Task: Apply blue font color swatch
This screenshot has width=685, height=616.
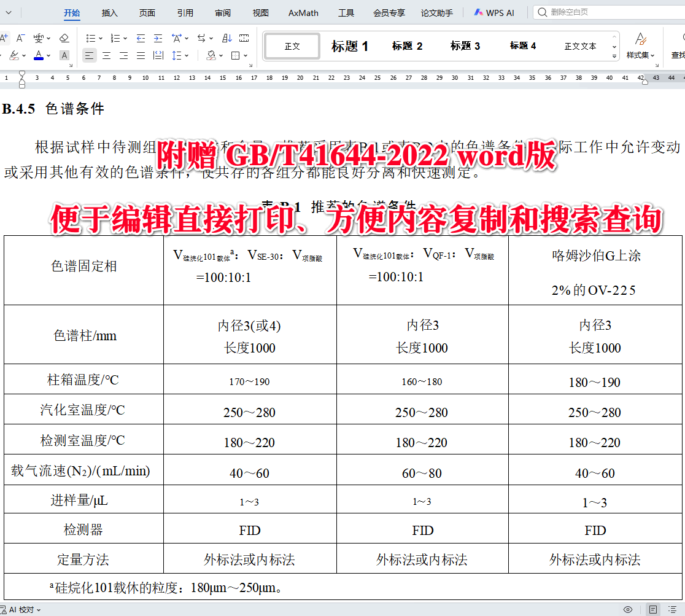Action: point(39,55)
